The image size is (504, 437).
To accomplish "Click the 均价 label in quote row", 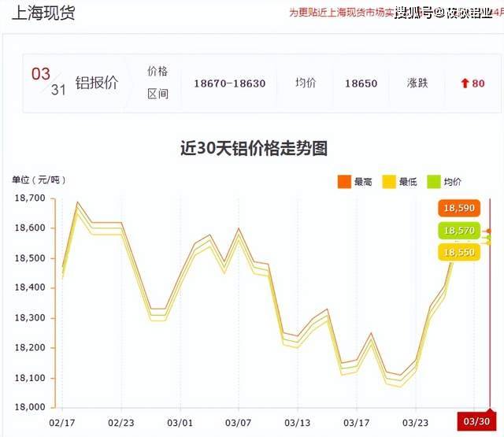I will pos(306,83).
